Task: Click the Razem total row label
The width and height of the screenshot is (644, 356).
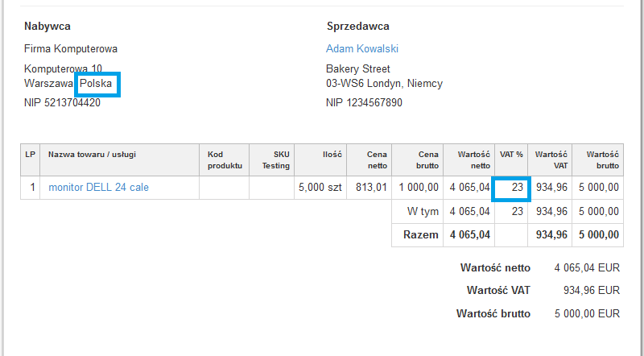Action: 422,235
